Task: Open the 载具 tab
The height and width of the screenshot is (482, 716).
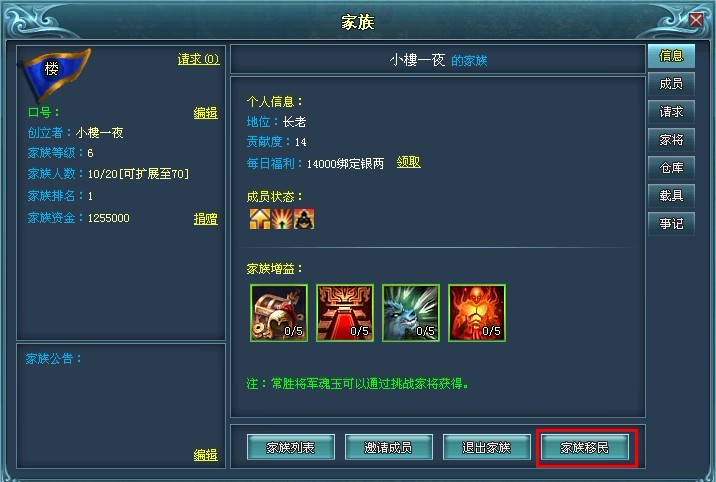Action: pos(671,196)
